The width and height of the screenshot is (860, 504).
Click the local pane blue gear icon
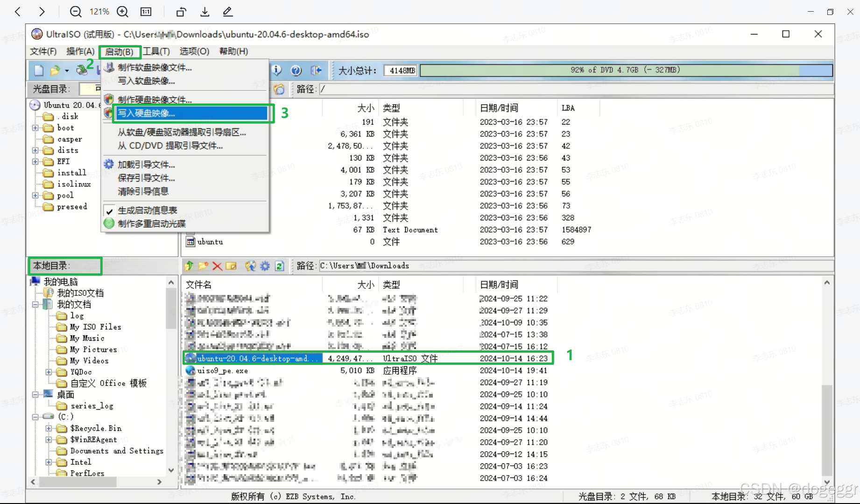point(265,266)
